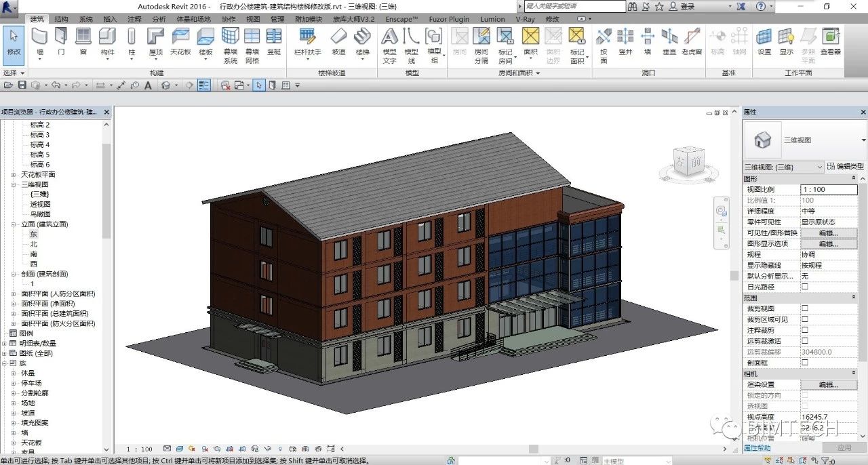Select the 房间分隔 room separator tool
This screenshot has height=465, width=868.
click(481, 45)
